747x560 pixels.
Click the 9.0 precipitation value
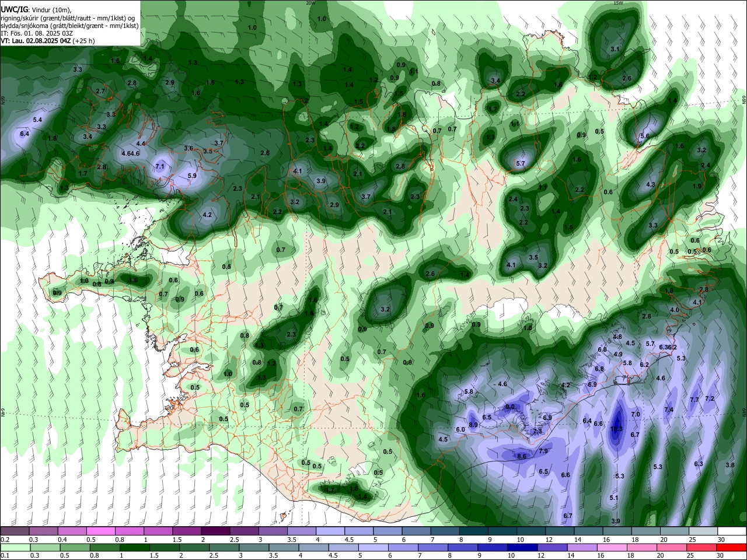(x=509, y=407)
